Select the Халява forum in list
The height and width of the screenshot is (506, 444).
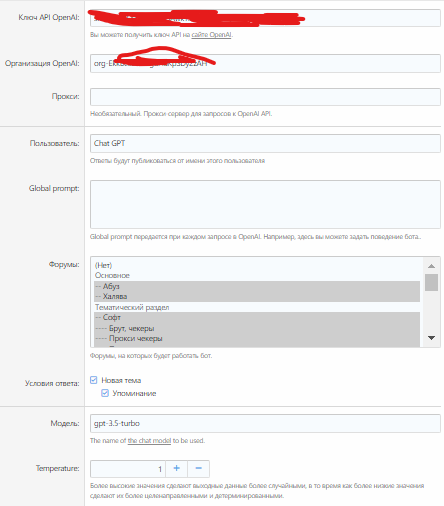[x=257, y=296]
